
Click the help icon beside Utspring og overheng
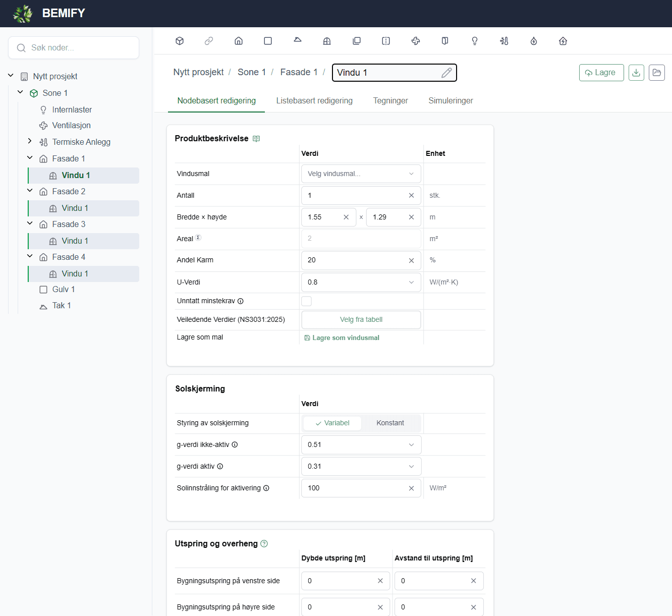pos(264,544)
